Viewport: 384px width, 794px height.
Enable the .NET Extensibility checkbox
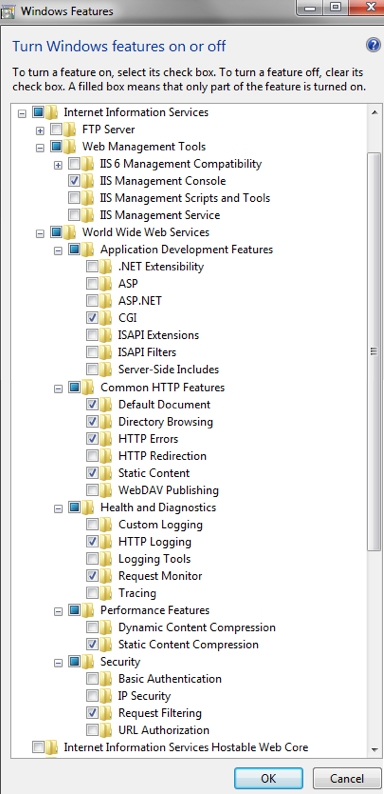tap(93, 266)
